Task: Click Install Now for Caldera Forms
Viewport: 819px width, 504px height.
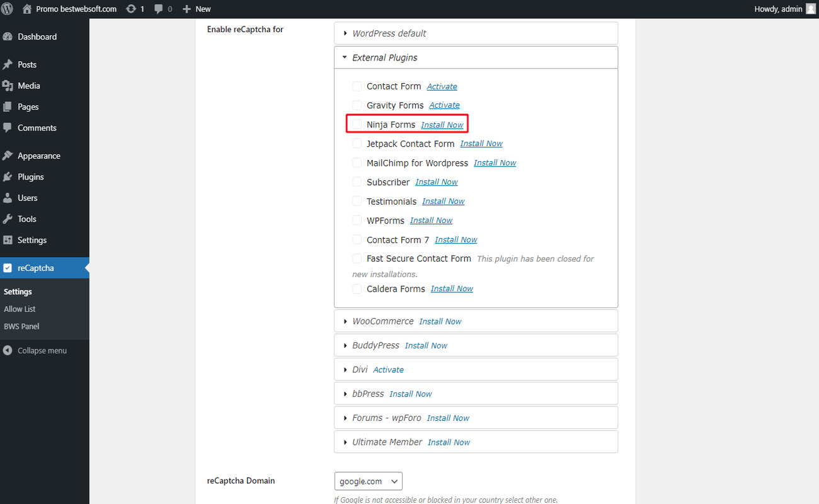Action: [452, 289]
